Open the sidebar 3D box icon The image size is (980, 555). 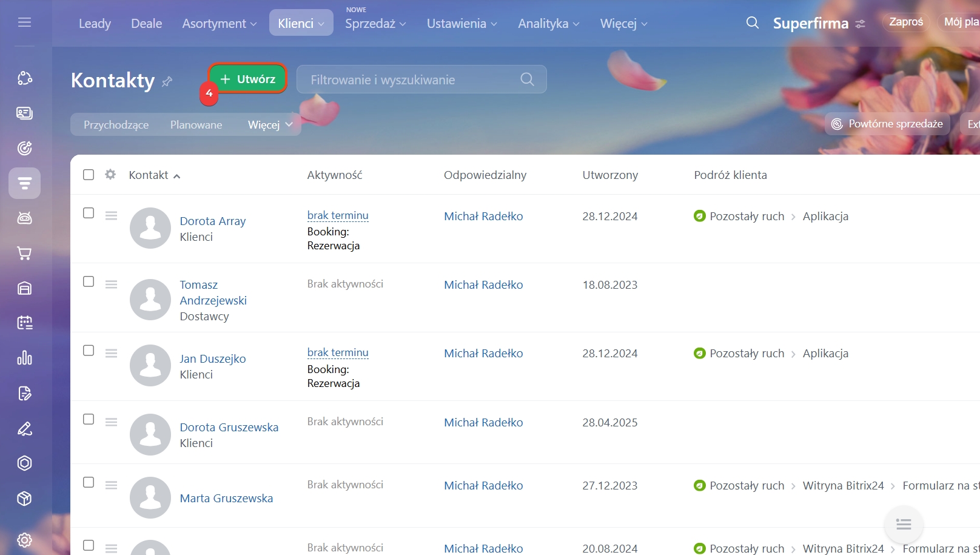24,499
